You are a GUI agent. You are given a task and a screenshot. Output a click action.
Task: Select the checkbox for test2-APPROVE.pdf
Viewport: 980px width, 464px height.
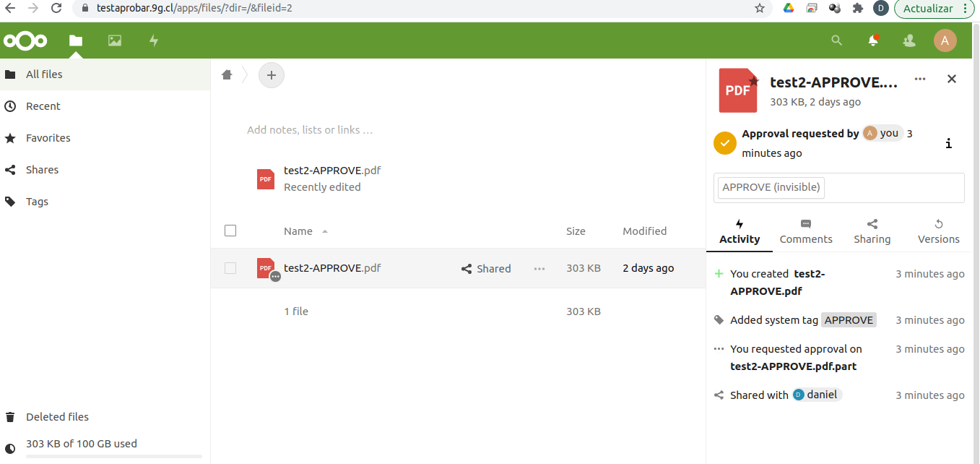click(230, 267)
